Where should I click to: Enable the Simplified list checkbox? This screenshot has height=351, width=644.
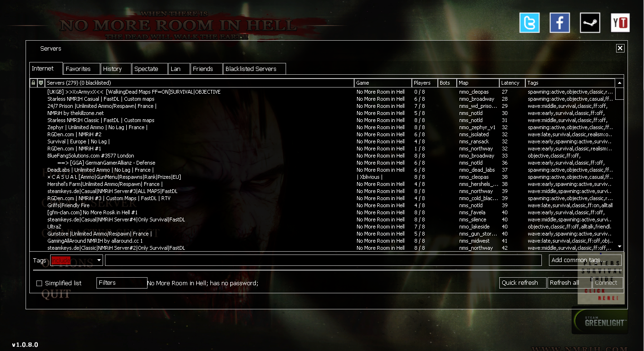39,283
